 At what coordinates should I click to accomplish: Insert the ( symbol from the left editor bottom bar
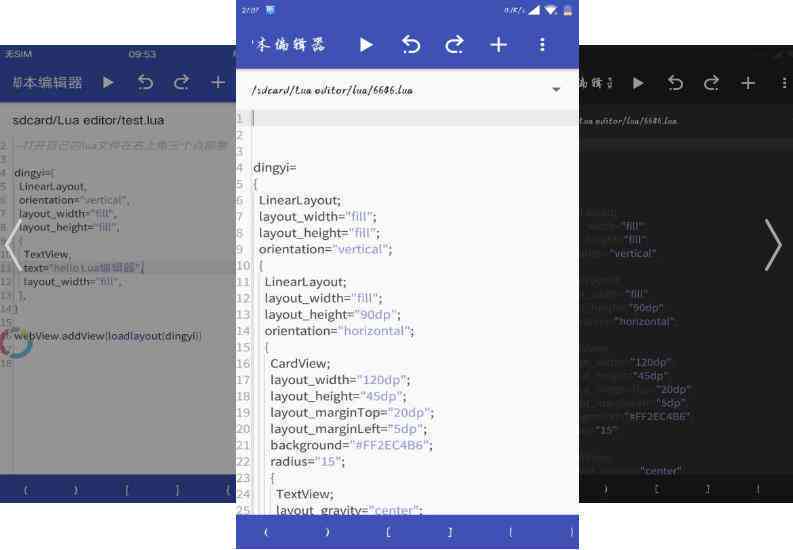(x=26, y=489)
